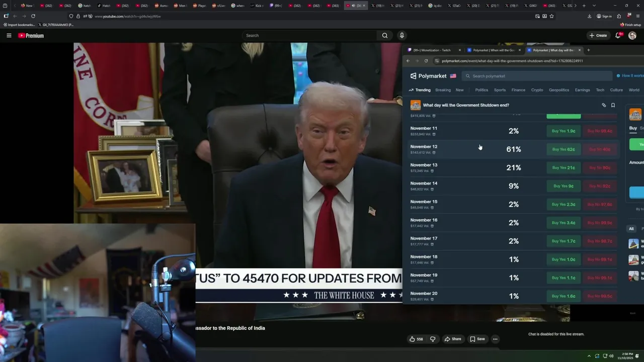This screenshot has height=362, width=644.
Task: Open YouTube notifications bell
Action: [618, 36]
